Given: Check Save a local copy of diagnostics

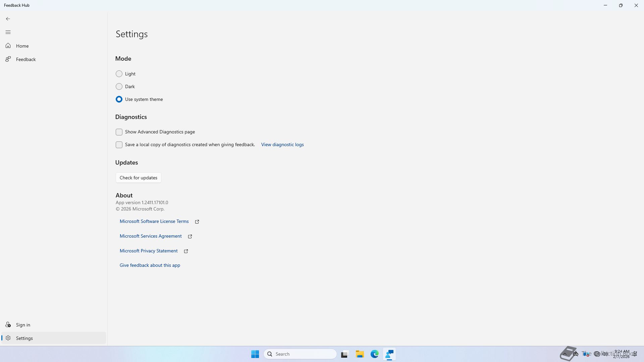Looking at the screenshot, I should tap(119, 145).
